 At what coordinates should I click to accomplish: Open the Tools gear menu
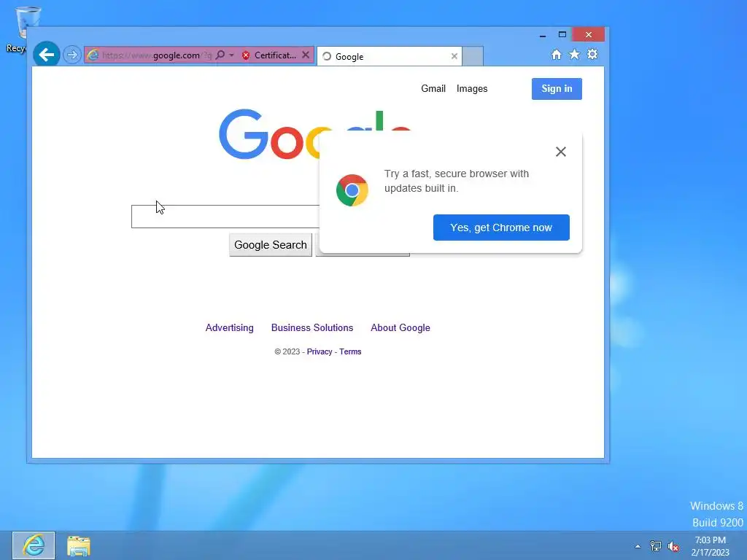[x=592, y=54]
